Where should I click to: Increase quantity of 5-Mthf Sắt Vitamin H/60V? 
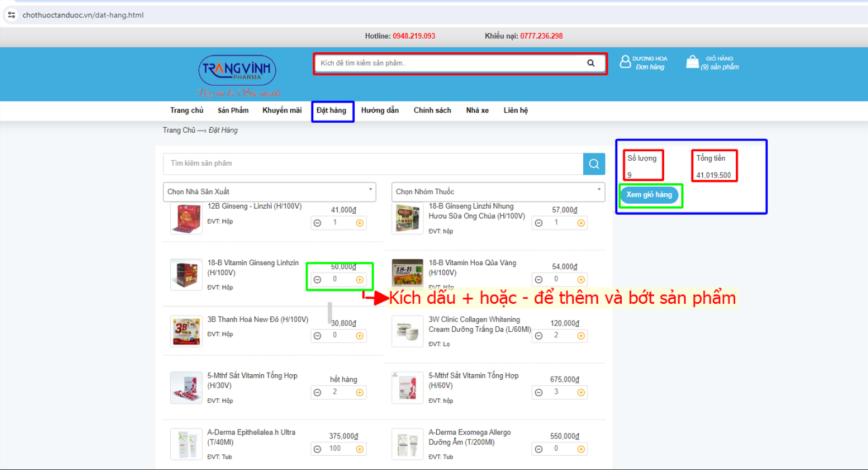pos(581,392)
